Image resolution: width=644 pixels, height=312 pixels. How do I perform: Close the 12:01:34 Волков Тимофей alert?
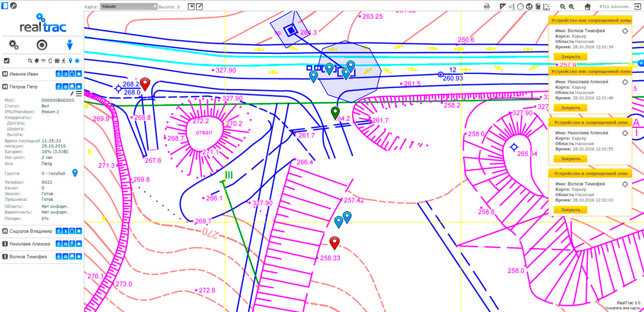570,56
